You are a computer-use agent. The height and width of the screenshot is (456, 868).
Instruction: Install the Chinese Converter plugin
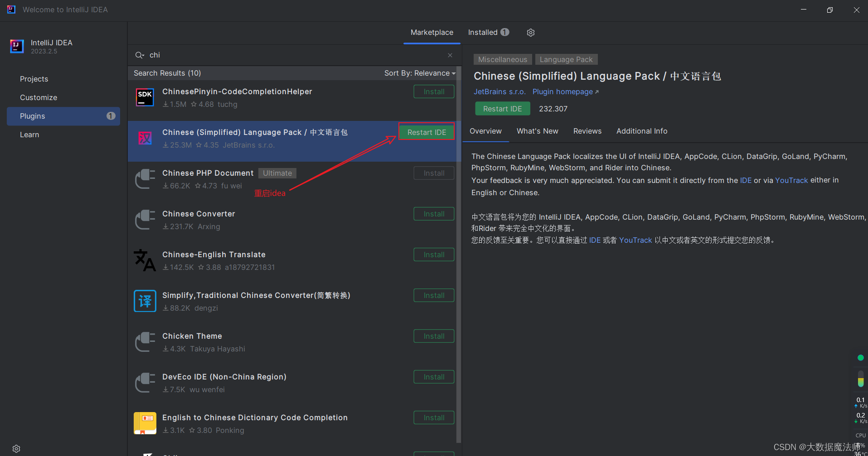[x=434, y=214]
